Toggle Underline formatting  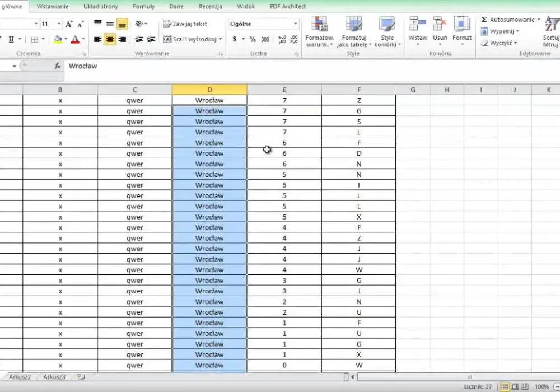coord(11,39)
